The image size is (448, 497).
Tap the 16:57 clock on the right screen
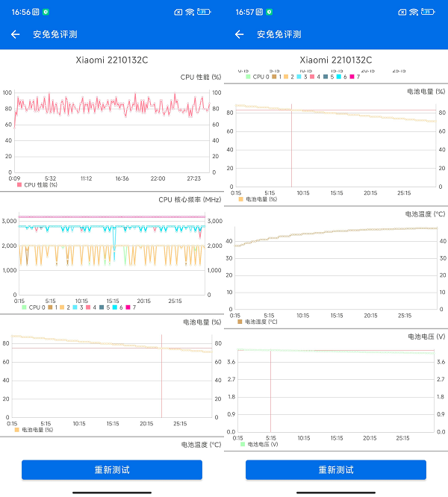[x=245, y=12]
